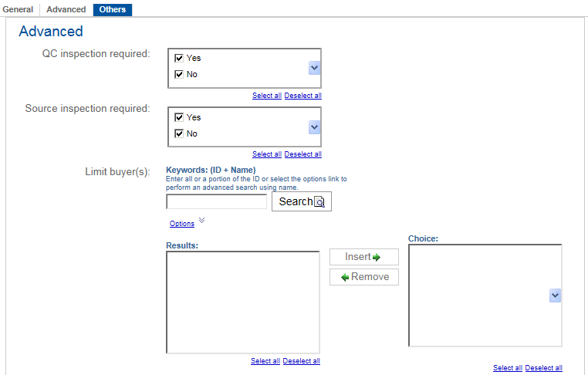The height and width of the screenshot is (375, 588).
Task: Click the Options link under keyword search
Action: (182, 224)
